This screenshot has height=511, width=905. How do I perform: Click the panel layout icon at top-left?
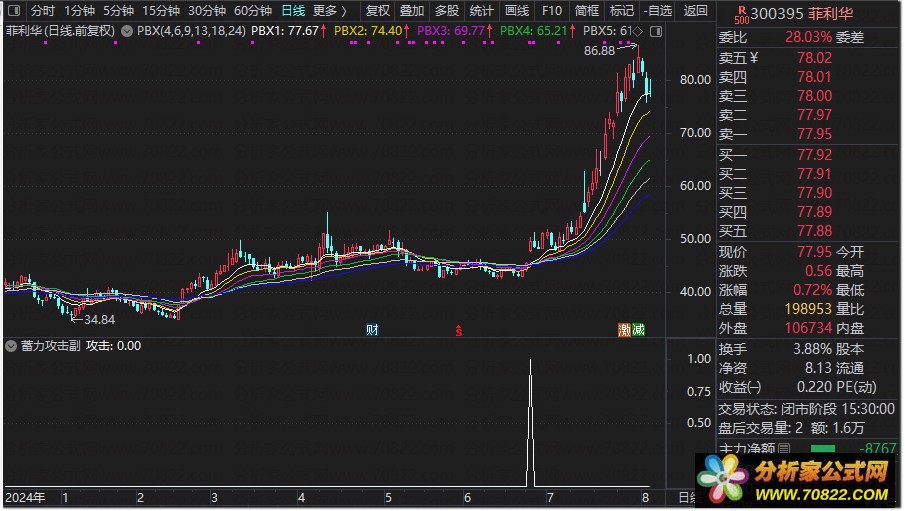(14, 10)
